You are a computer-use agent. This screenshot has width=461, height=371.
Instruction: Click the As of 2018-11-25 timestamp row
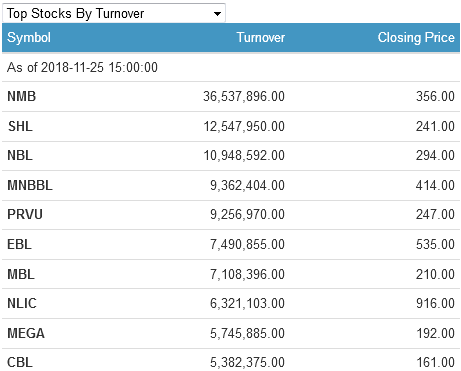click(231, 67)
